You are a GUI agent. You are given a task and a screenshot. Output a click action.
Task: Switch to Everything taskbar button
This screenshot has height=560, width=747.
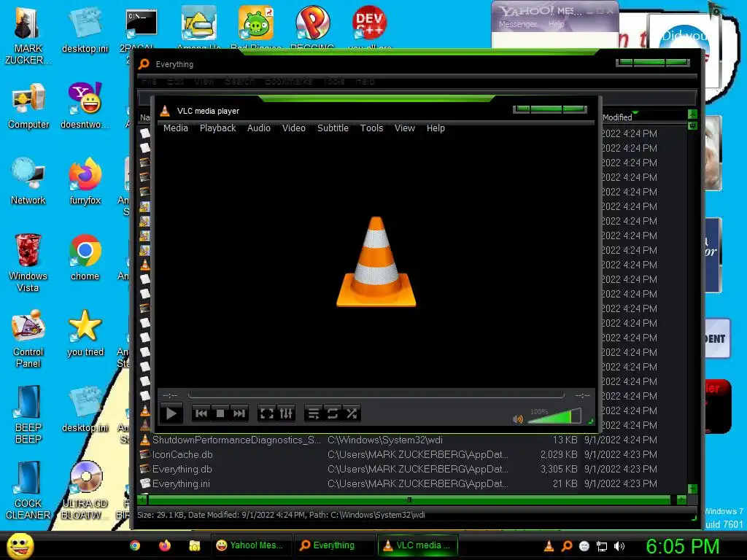click(333, 545)
